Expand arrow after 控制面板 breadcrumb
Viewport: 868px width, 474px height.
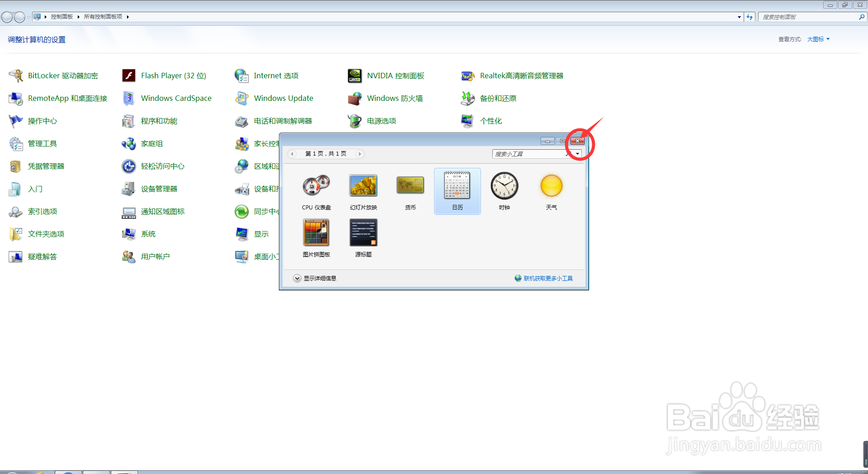pyautogui.click(x=78, y=17)
